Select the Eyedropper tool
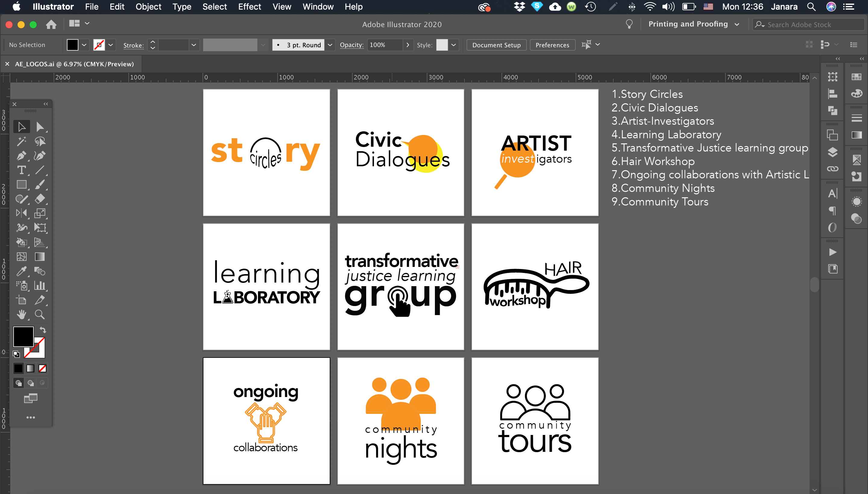Screen dimensions: 868x494 tap(21, 271)
